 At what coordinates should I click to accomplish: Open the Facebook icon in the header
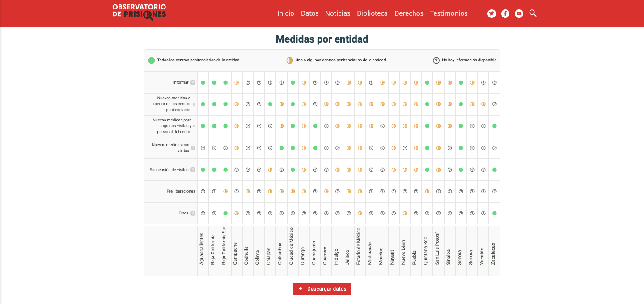click(x=505, y=13)
